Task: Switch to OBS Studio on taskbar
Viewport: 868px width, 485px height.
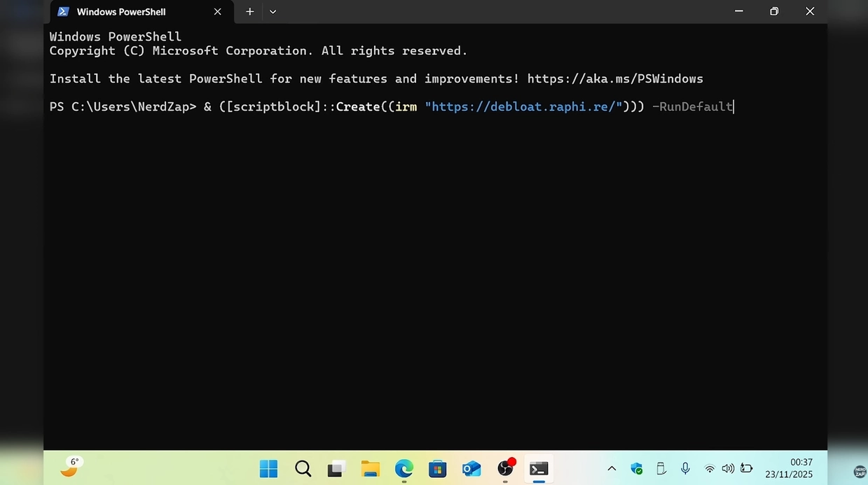Action: (x=505, y=469)
